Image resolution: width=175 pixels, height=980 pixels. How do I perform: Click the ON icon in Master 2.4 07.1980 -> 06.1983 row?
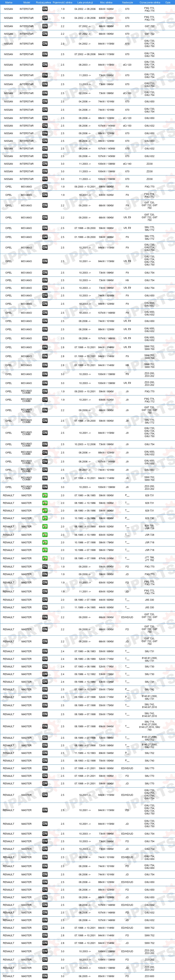click(x=45, y=651)
